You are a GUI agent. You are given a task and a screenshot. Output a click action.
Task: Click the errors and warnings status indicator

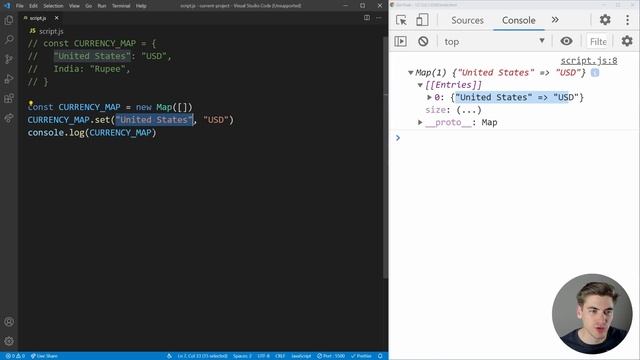click(x=15, y=356)
